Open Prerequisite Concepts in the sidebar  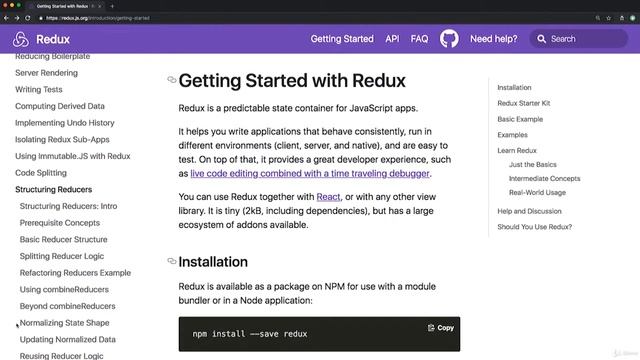(60, 223)
